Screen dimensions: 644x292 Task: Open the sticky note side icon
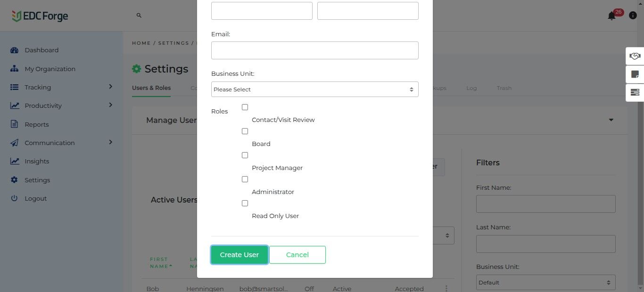pos(635,74)
